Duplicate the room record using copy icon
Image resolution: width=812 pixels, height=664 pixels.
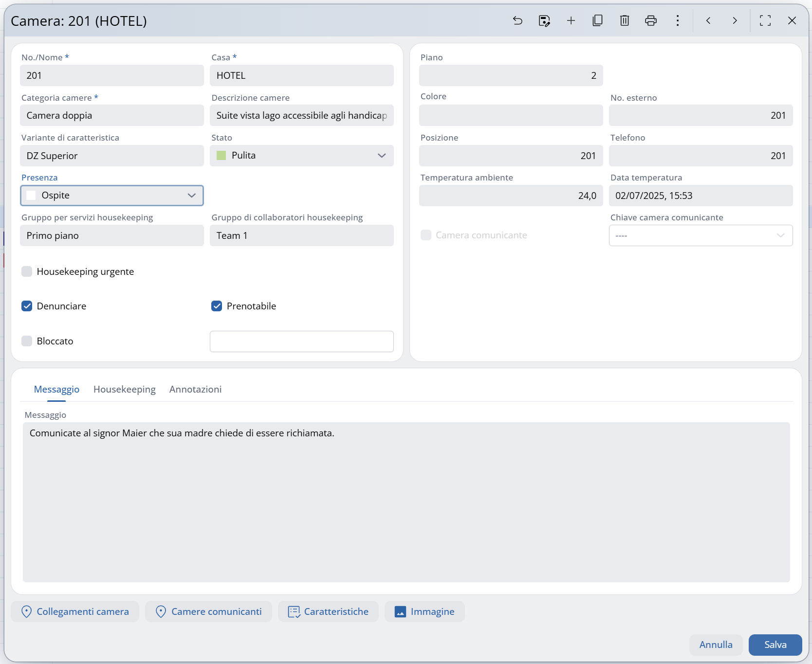tap(597, 20)
